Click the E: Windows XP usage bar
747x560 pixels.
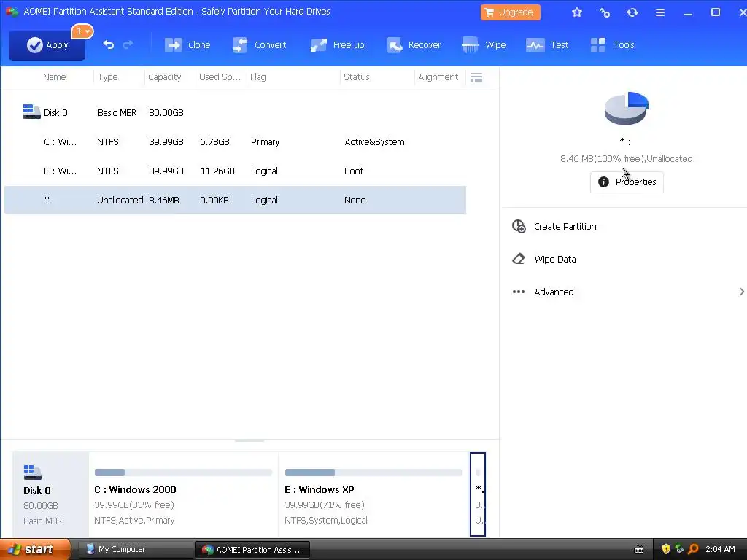pyautogui.click(x=373, y=472)
